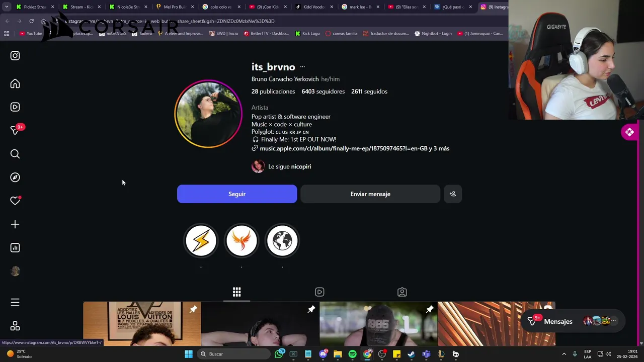Open the globe story highlight
The width and height of the screenshot is (644, 362).
[x=282, y=241]
